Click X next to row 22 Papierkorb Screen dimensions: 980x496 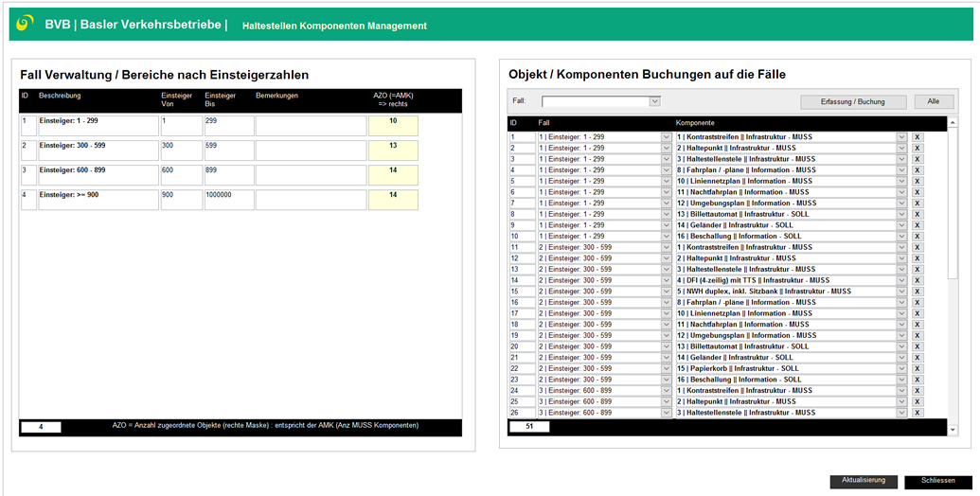(x=917, y=369)
